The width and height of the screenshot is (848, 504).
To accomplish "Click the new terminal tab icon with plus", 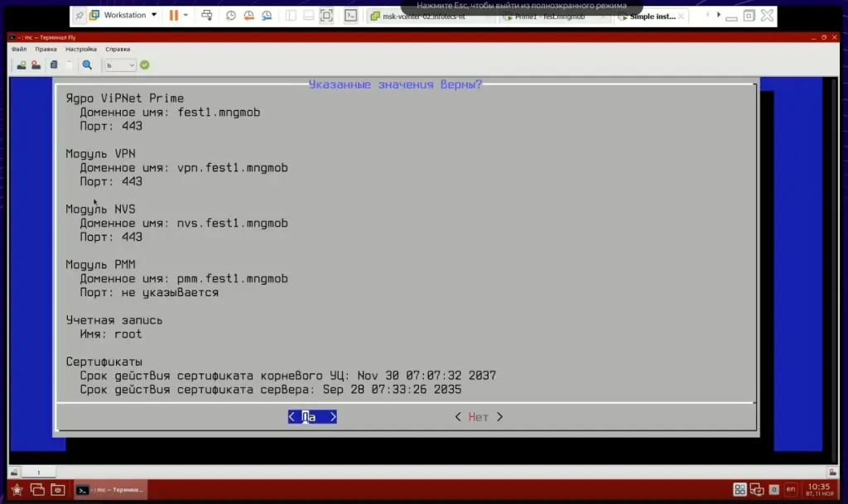I will point(21,65).
